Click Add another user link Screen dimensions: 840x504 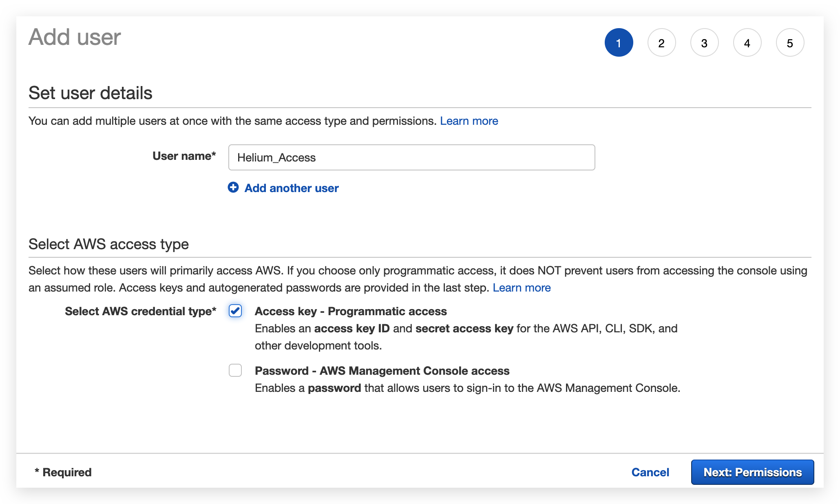coord(292,188)
